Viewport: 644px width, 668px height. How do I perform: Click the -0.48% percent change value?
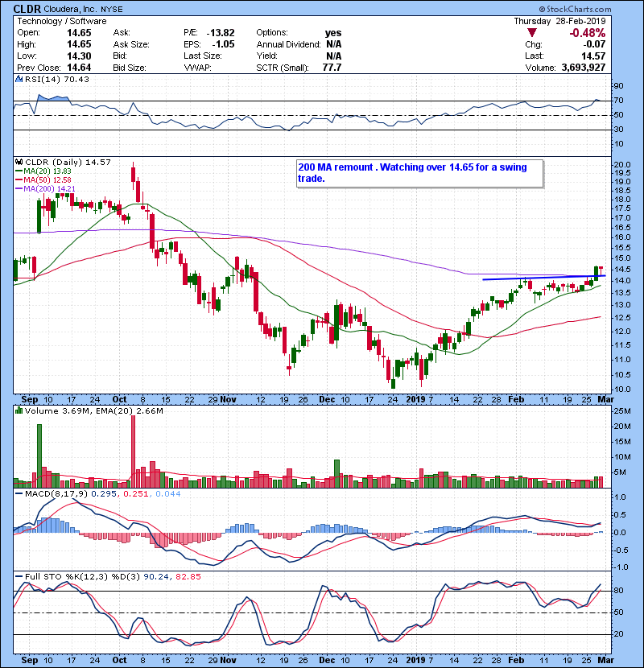(x=588, y=33)
